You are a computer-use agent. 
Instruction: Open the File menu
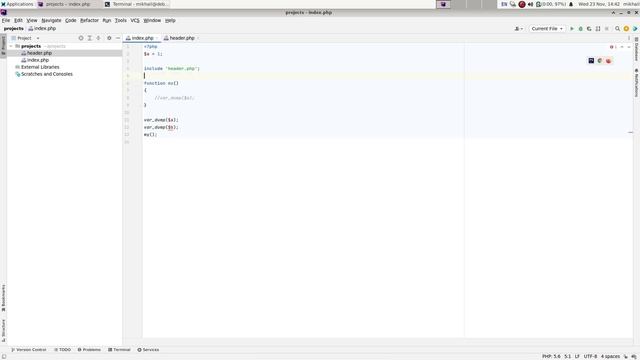pyautogui.click(x=6, y=20)
